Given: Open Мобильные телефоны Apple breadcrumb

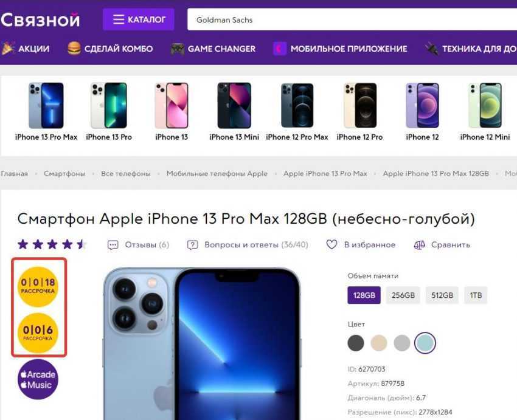Looking at the screenshot, I should [217, 174].
